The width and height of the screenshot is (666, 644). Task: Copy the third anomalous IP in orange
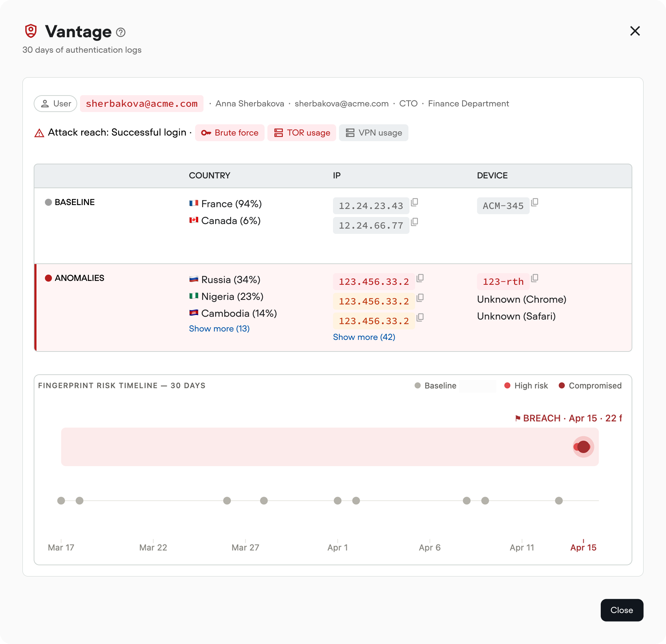pyautogui.click(x=420, y=317)
